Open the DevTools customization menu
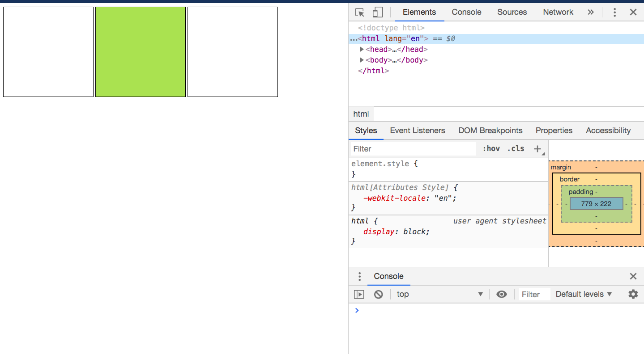The width and height of the screenshot is (644, 354). pyautogui.click(x=614, y=12)
